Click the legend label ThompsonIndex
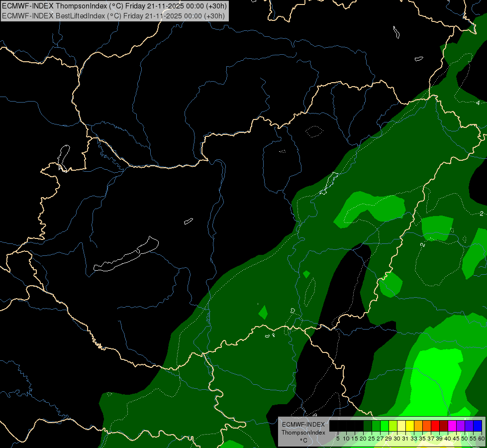The height and width of the screenshot is (448, 487). click(303, 433)
